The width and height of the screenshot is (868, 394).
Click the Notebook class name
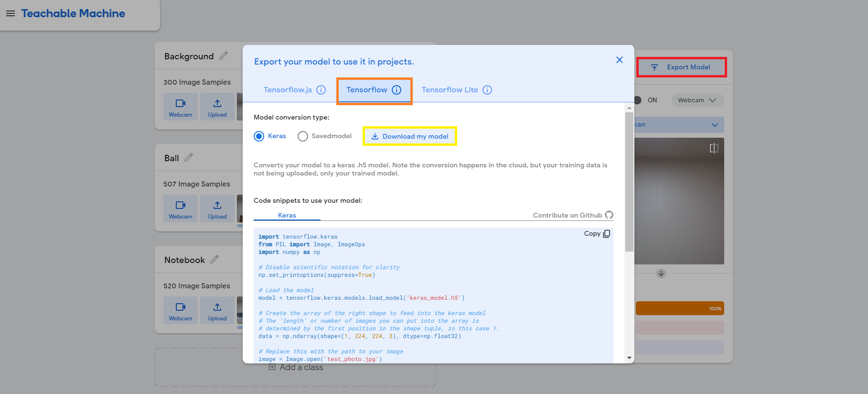184,260
